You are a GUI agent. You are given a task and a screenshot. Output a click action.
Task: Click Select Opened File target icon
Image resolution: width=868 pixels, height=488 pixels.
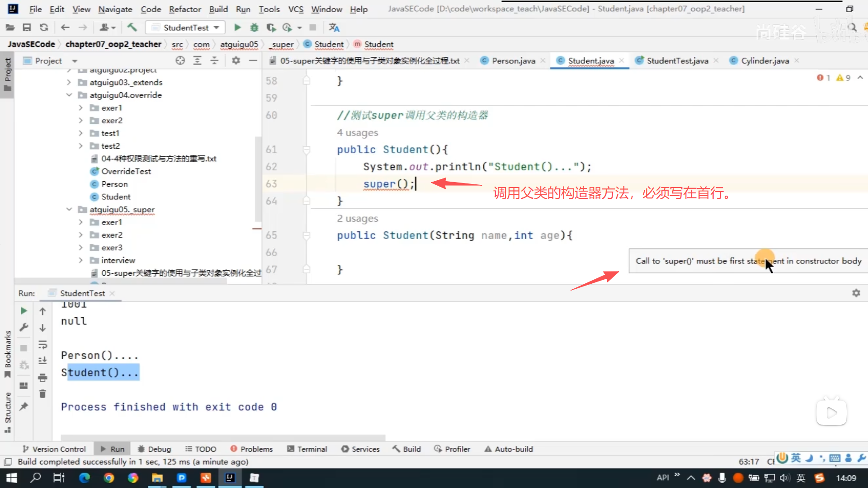[180, 61]
